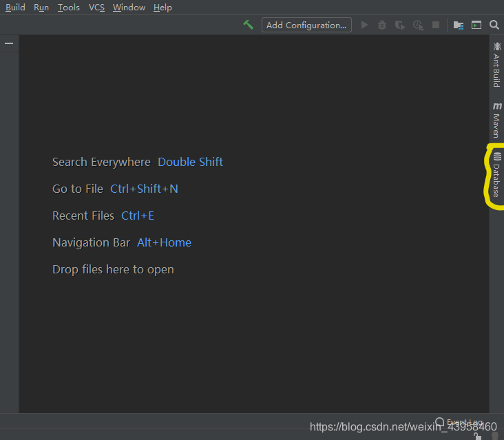This screenshot has height=440, width=504.
Task: Click the Navigation Bar label
Action: [x=92, y=242]
